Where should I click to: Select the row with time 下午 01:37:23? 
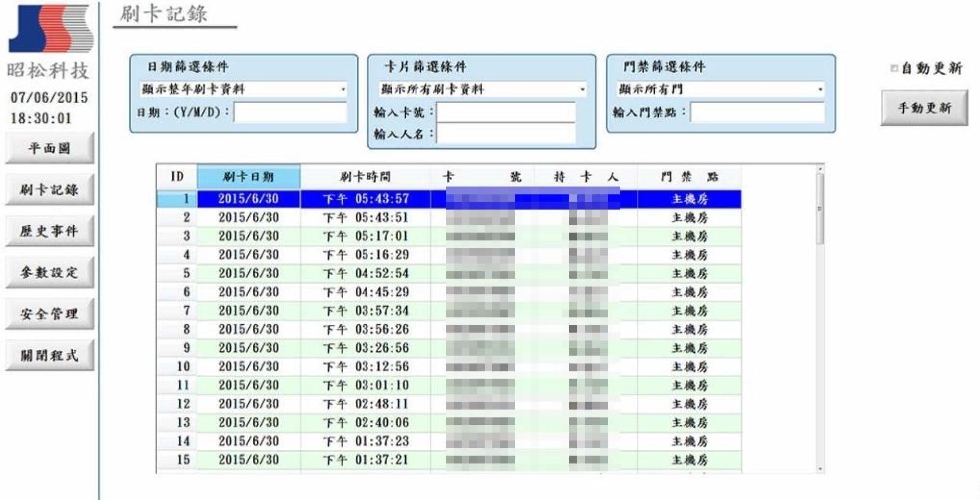pos(449,441)
